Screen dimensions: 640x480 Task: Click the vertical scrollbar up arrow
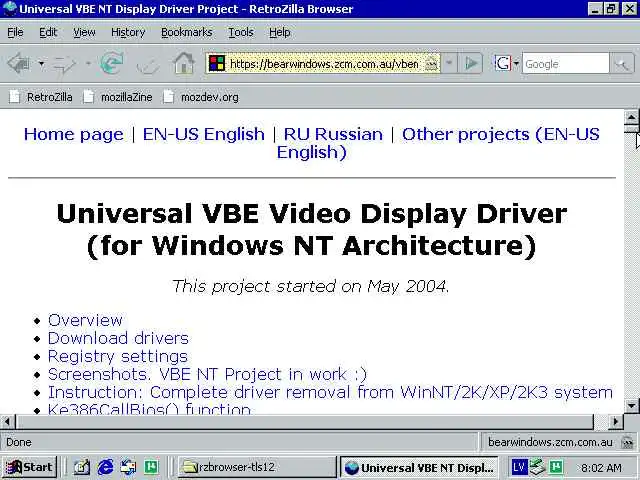631,118
